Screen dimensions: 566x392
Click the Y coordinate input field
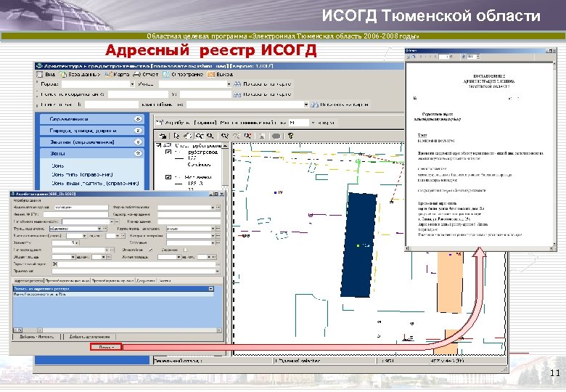(x=205, y=94)
